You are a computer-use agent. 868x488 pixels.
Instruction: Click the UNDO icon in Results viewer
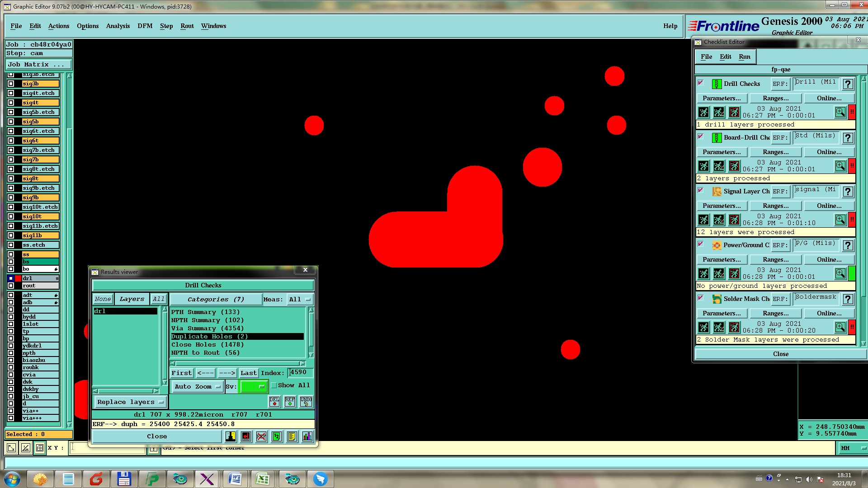[x=306, y=402]
